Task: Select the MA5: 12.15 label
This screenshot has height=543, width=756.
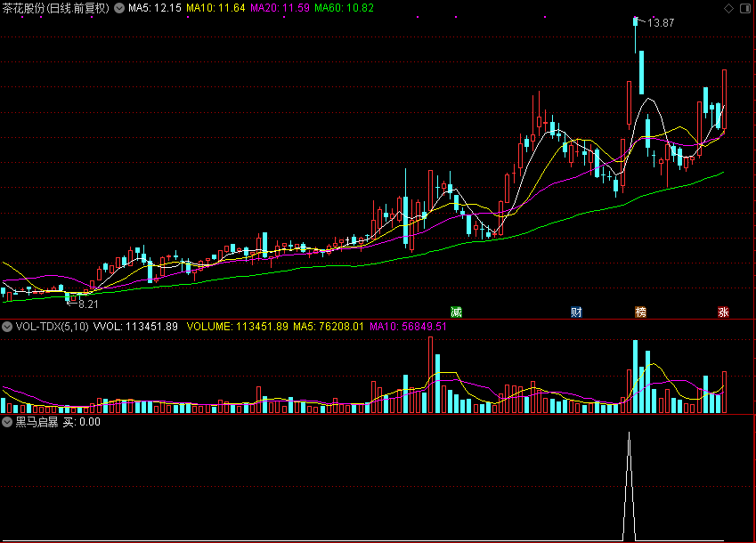Action: [155, 8]
